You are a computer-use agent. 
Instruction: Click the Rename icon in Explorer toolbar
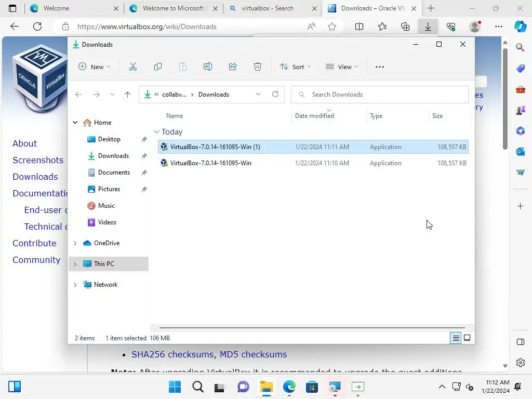click(x=208, y=67)
